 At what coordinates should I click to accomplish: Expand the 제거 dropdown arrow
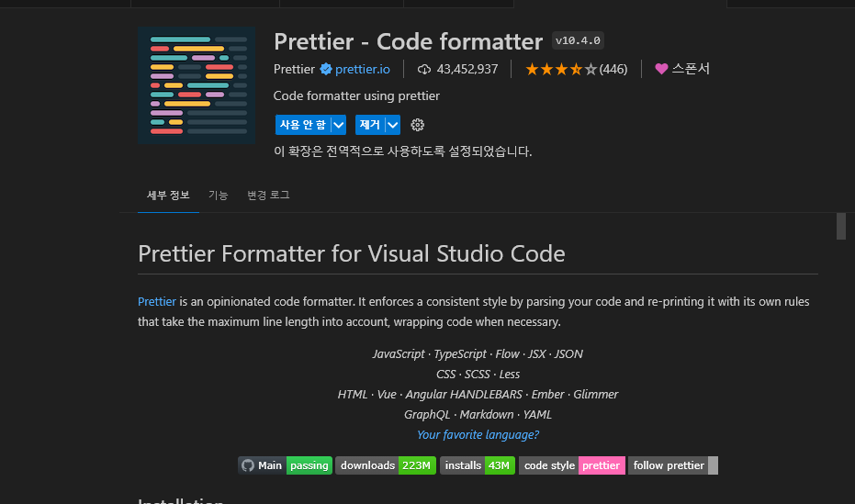pyautogui.click(x=393, y=125)
